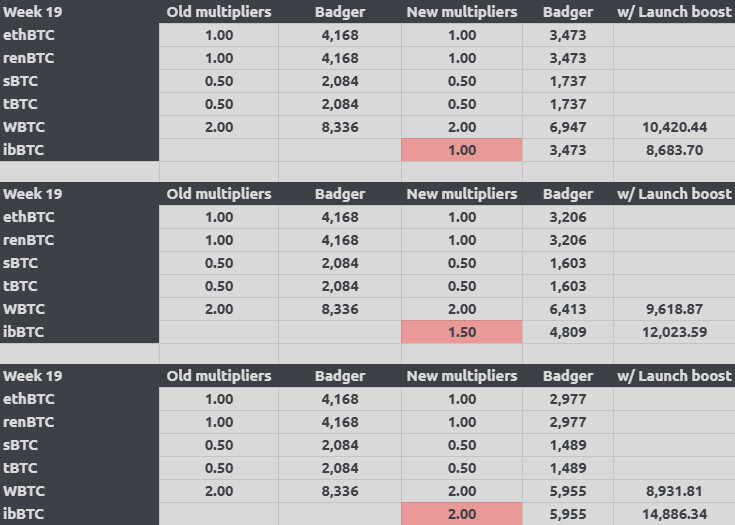The width and height of the screenshot is (735, 525).
Task: Select the 12,023.59 launch boost cell
Action: point(674,332)
